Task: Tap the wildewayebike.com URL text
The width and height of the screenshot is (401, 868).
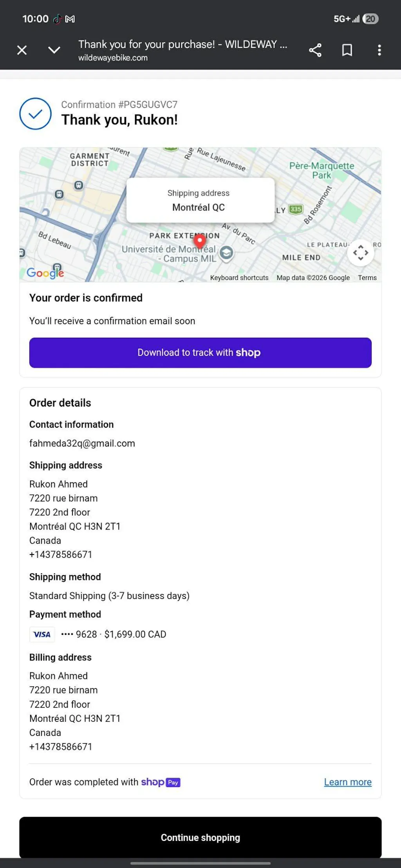Action: tap(113, 58)
